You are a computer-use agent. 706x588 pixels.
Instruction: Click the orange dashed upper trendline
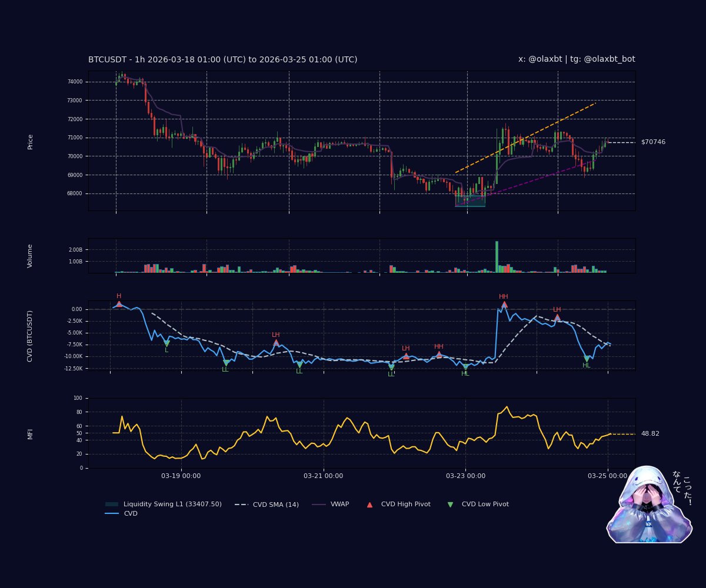pos(525,138)
